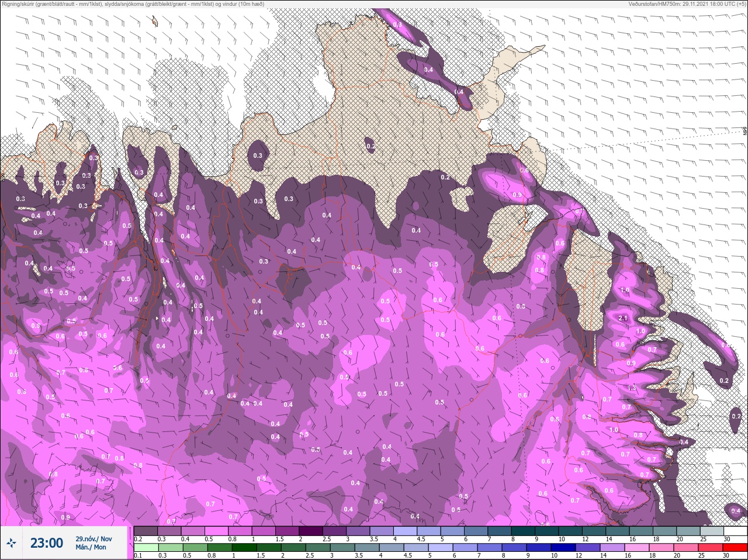Pick the pale green rain-legend swatch labeled 0.1
The image size is (748, 560).
(x=146, y=548)
